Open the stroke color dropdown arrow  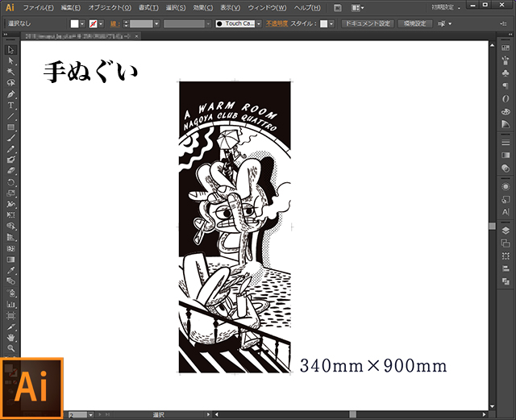click(101, 23)
